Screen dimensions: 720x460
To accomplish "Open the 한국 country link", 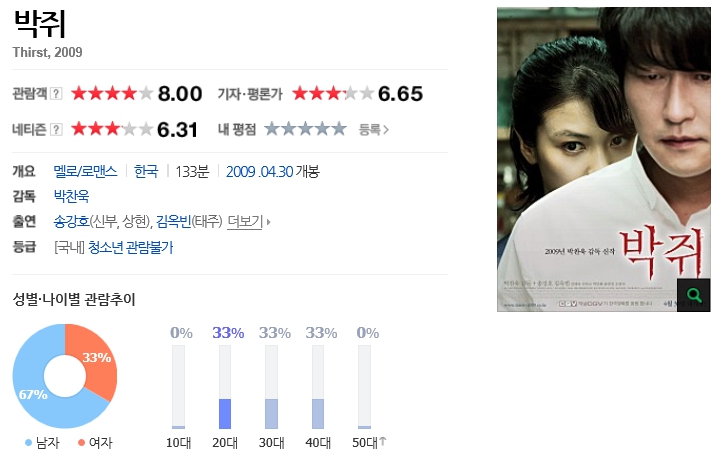I will tap(146, 171).
